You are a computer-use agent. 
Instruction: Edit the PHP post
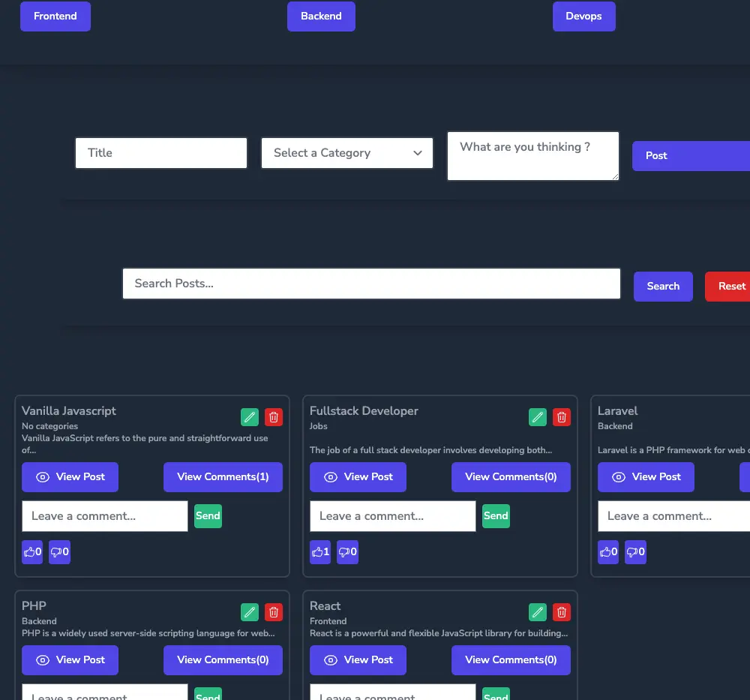pos(250,612)
